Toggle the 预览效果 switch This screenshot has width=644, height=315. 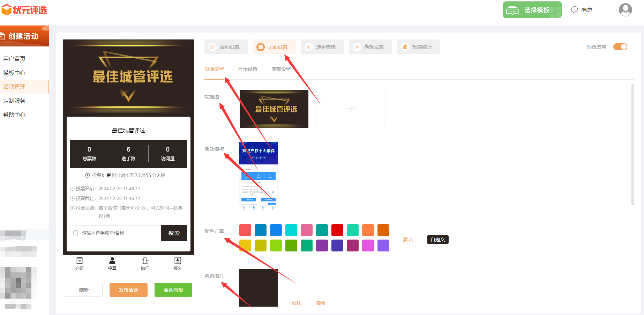click(x=620, y=47)
